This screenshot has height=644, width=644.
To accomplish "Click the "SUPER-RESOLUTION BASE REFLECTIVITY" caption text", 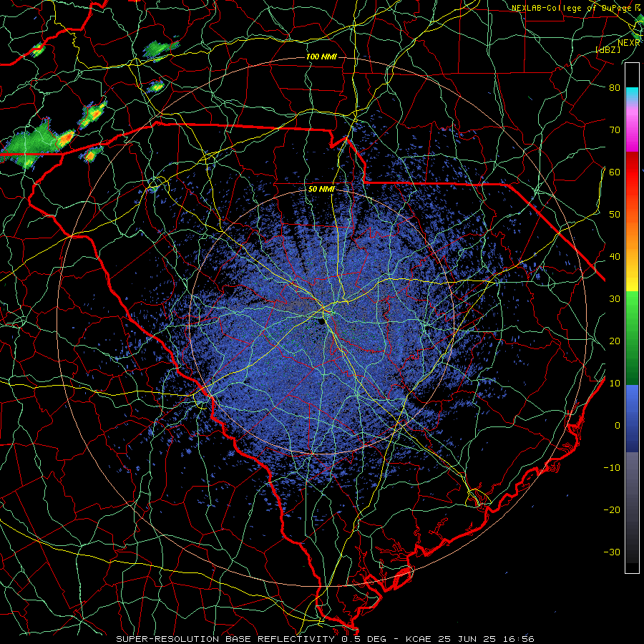I will click(x=225, y=639).
